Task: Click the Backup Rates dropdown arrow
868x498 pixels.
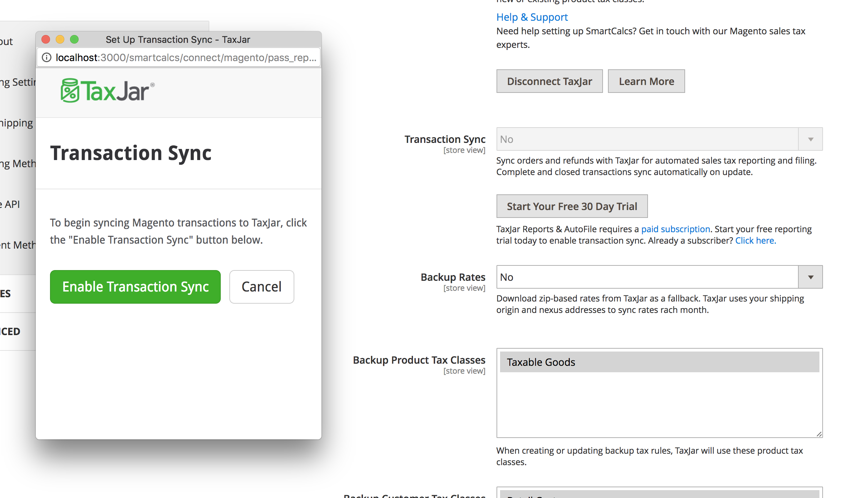Action: 811,277
